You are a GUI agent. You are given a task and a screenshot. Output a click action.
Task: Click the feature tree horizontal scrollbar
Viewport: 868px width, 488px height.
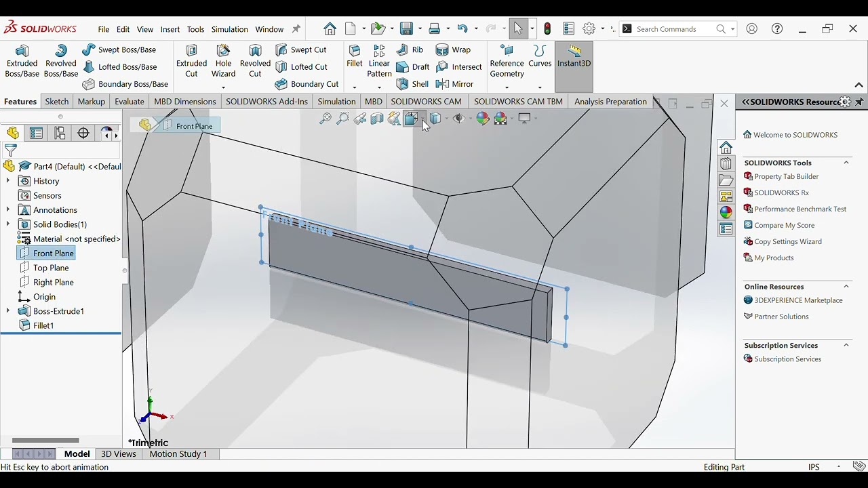45,441
